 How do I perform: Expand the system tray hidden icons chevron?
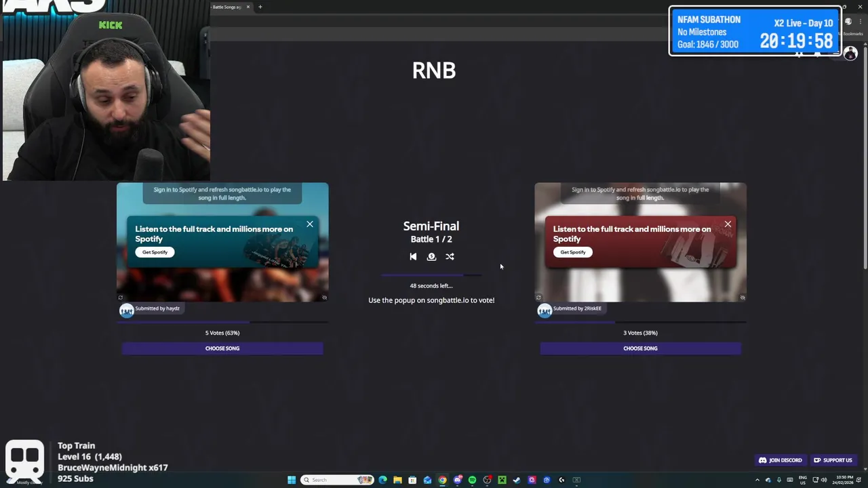pos(757,480)
